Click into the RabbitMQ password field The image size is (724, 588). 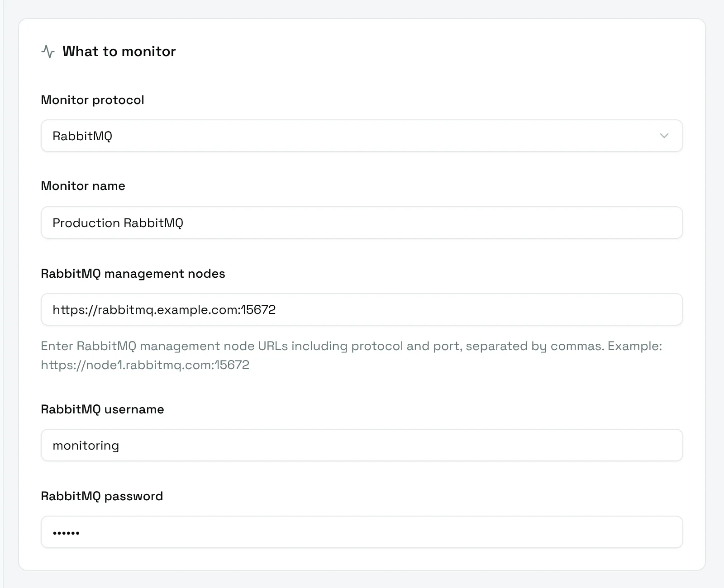[362, 532]
